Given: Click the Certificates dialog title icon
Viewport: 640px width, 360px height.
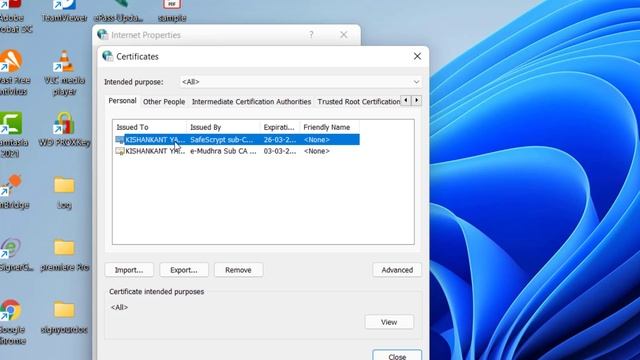Looking at the screenshot, I should pyautogui.click(x=107, y=56).
